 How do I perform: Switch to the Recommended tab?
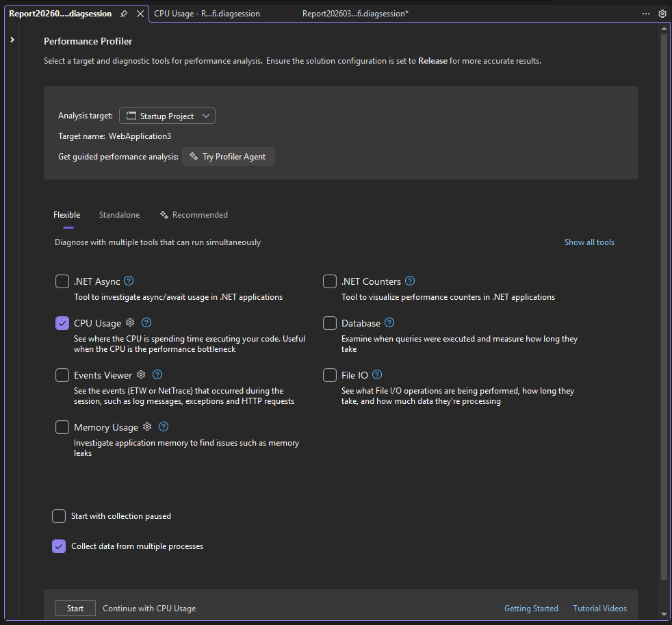[x=199, y=214]
